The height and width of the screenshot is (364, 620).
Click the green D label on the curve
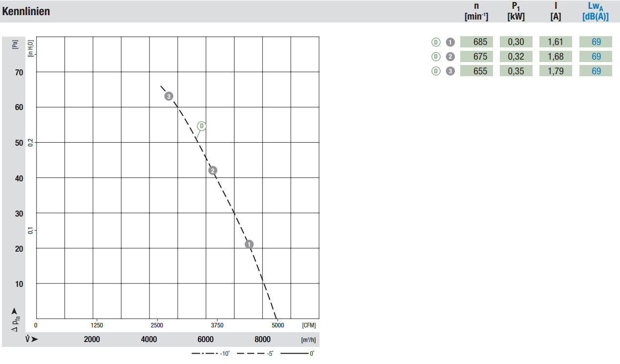(x=202, y=126)
